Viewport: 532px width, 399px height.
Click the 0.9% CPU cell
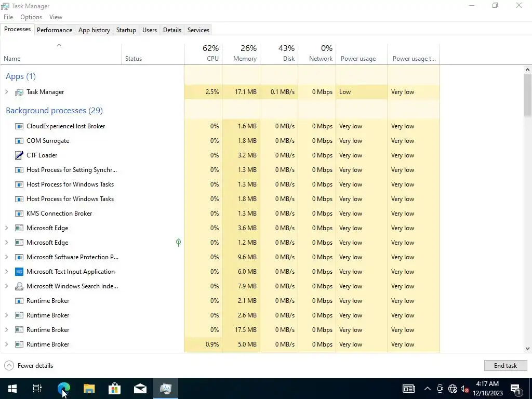(203, 344)
